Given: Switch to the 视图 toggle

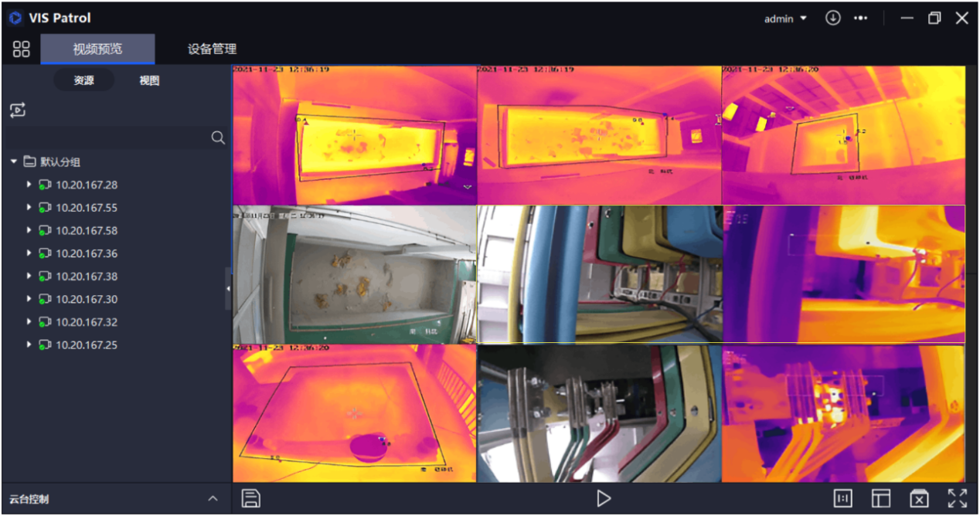Looking at the screenshot, I should coord(149,80).
